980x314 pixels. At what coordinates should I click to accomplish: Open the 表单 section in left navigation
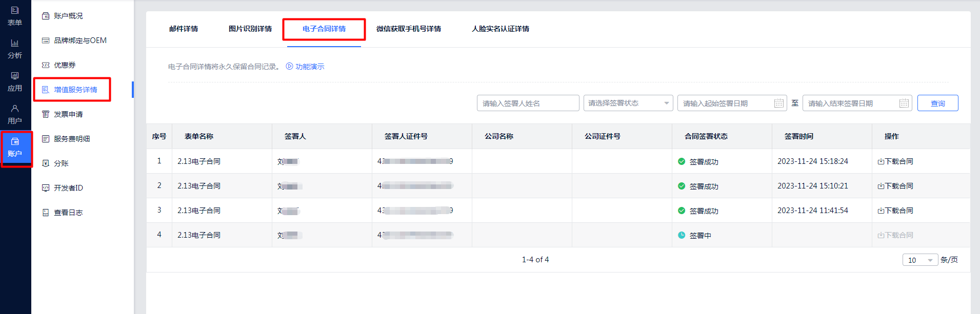(x=15, y=16)
